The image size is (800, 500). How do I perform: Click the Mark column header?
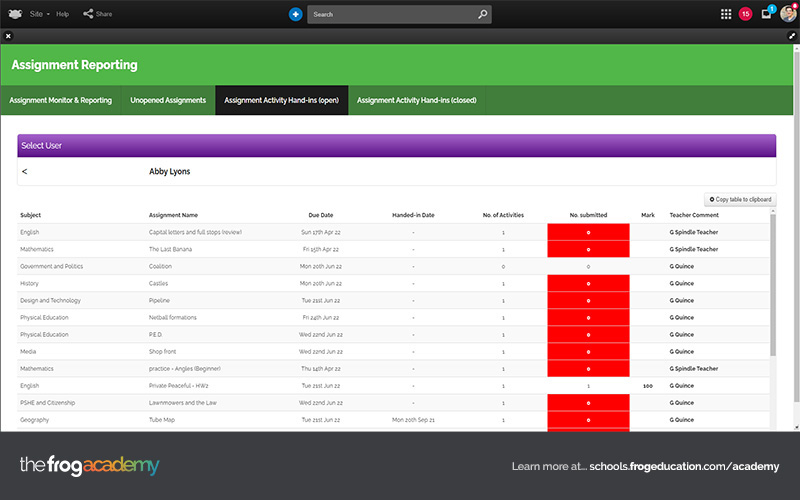coord(648,215)
